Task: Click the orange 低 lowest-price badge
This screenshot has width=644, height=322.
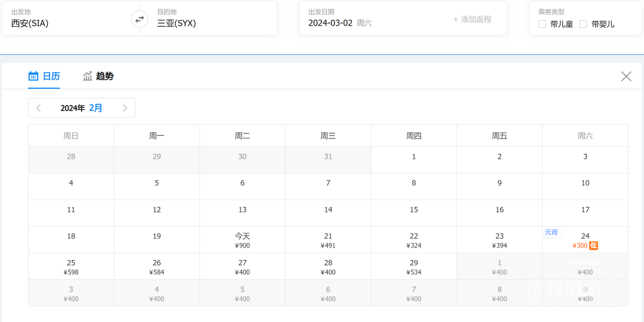Action: pos(593,246)
